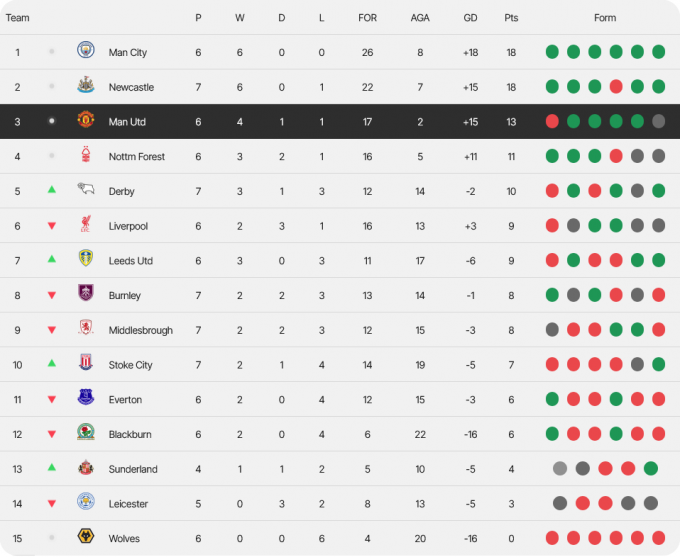Select the Blackburn table row
The width and height of the screenshot is (680, 557).
pyautogui.click(x=340, y=434)
